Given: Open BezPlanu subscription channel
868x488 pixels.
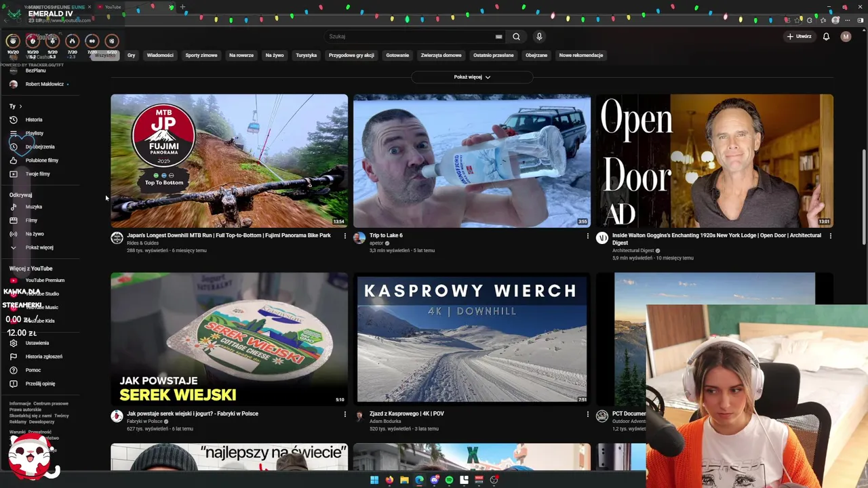Looking at the screenshot, I should 35,70.
